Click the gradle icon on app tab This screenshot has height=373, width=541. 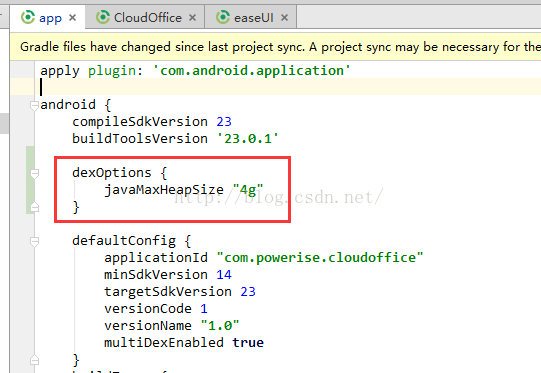click(28, 17)
